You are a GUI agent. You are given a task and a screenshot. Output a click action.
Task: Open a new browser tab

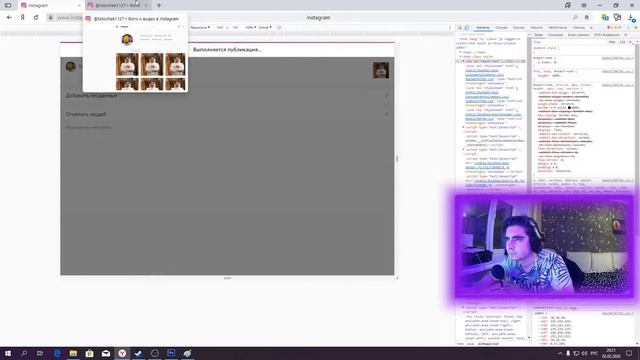pos(159,5)
